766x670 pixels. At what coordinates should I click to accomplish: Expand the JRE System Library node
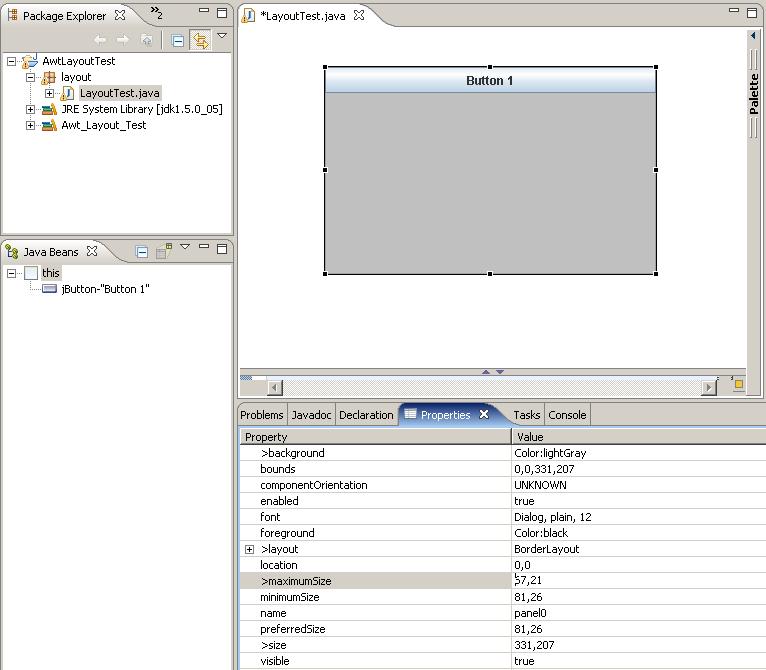(x=30, y=109)
